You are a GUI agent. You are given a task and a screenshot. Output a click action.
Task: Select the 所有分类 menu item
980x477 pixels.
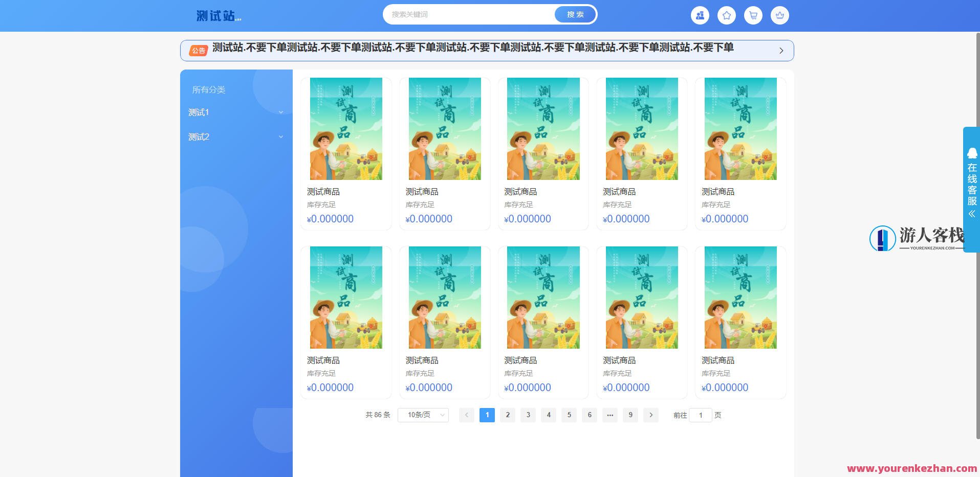point(208,89)
